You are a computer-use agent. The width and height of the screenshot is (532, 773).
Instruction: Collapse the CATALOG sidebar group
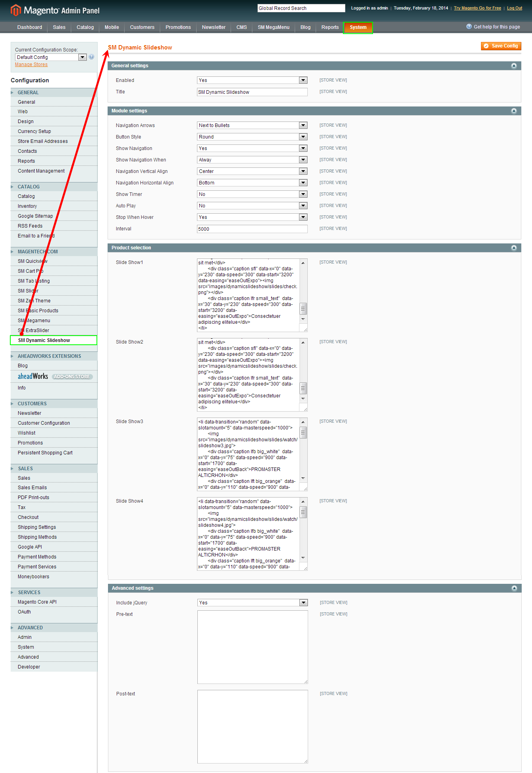click(x=54, y=187)
